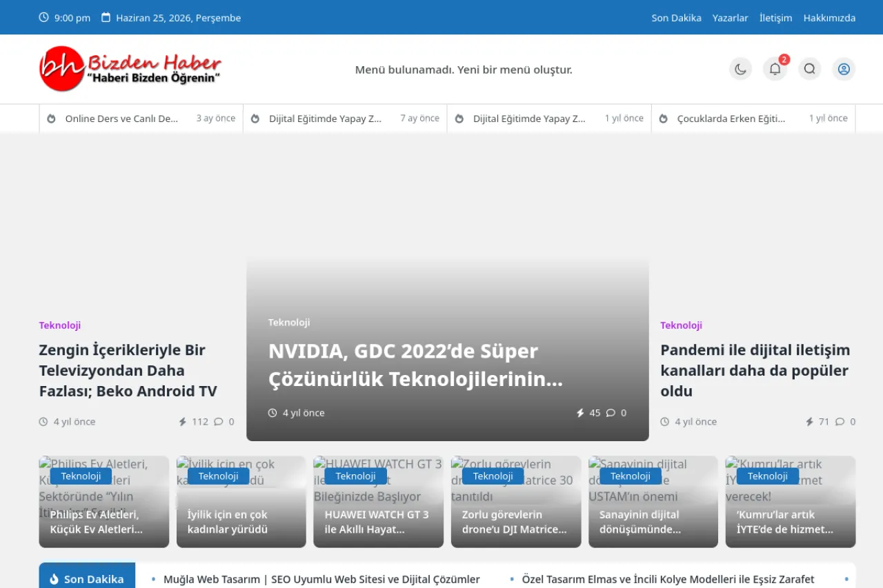Click Teknoloji category above NVIDIA article
This screenshot has width=883, height=588.
[289, 322]
